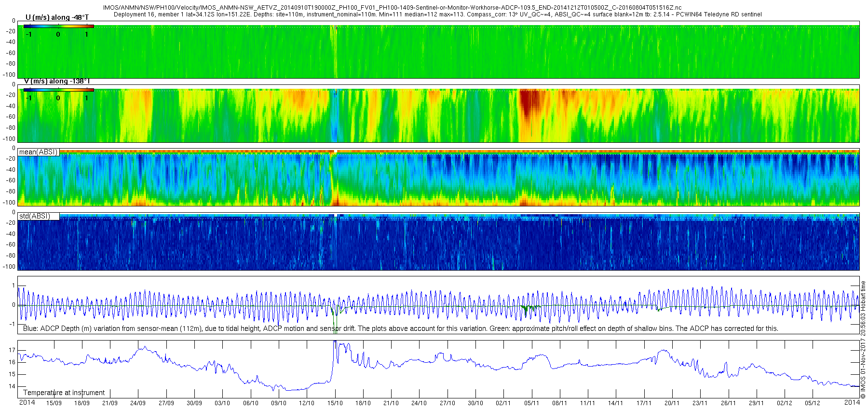Click the 'V (m/s) along -138°T' label
868x410 pixels.
57,81
